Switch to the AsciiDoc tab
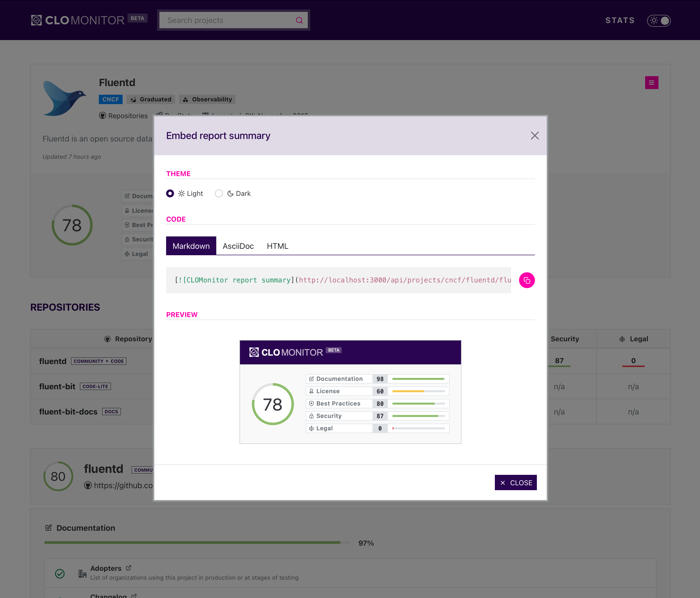700x598 pixels. [x=238, y=246]
